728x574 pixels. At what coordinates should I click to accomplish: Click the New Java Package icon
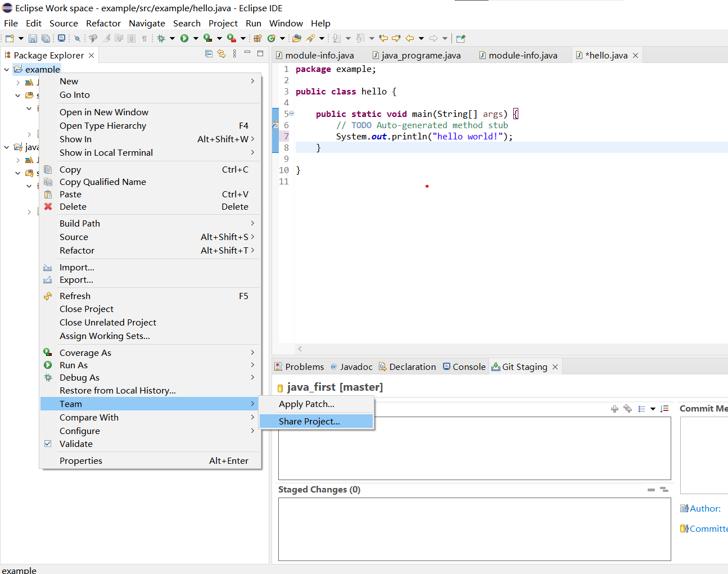(257, 38)
